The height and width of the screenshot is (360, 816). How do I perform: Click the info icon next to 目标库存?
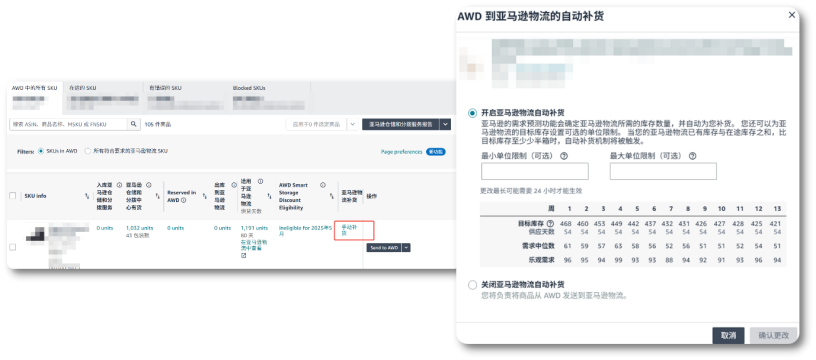tap(550, 223)
